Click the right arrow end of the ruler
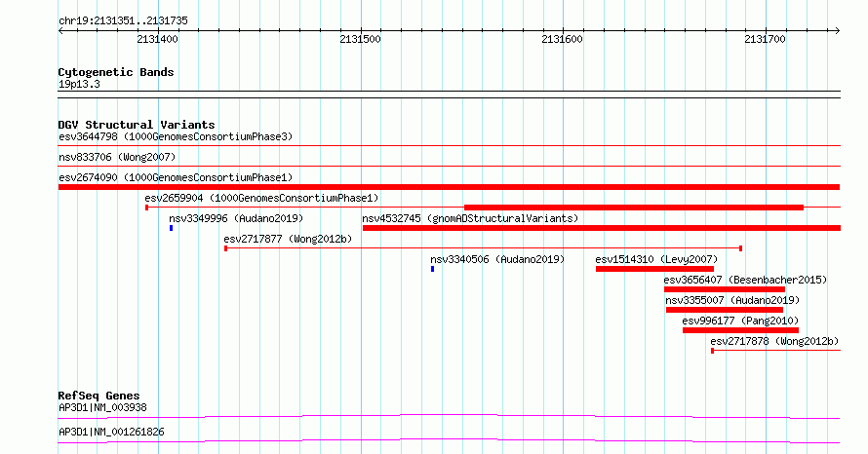Viewport: 868px width, 454px height. coord(838,30)
